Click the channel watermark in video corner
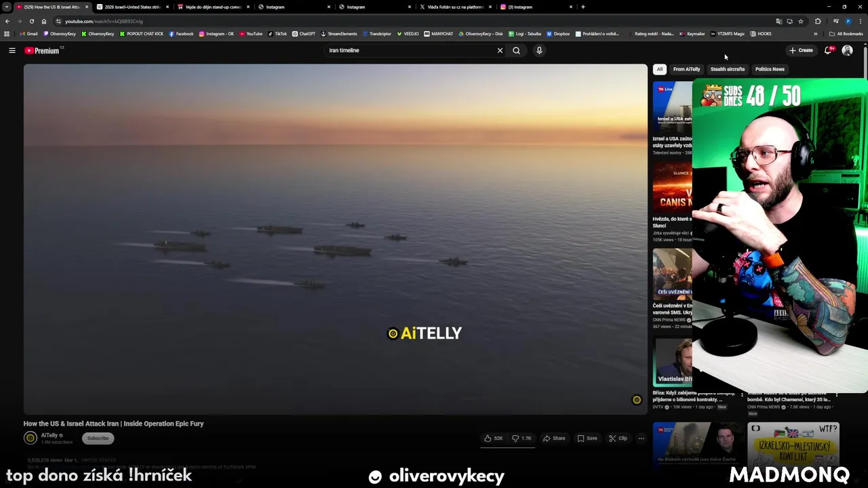868x488 pixels. point(636,400)
